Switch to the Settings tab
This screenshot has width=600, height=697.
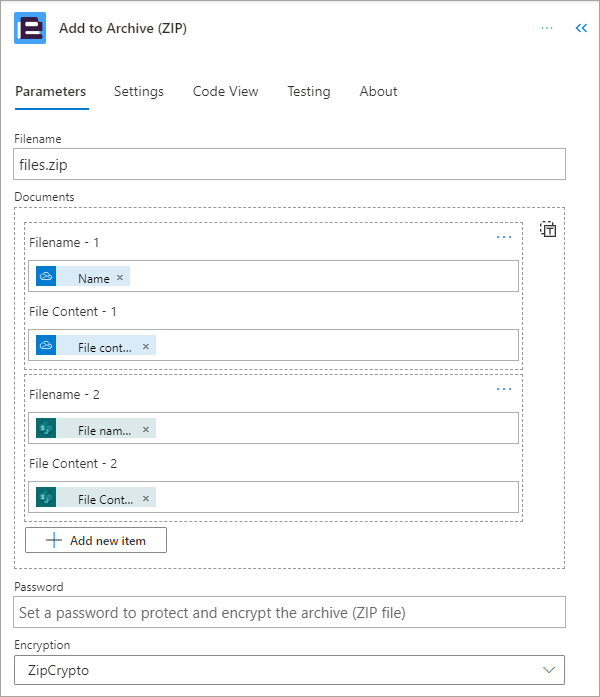tap(139, 91)
